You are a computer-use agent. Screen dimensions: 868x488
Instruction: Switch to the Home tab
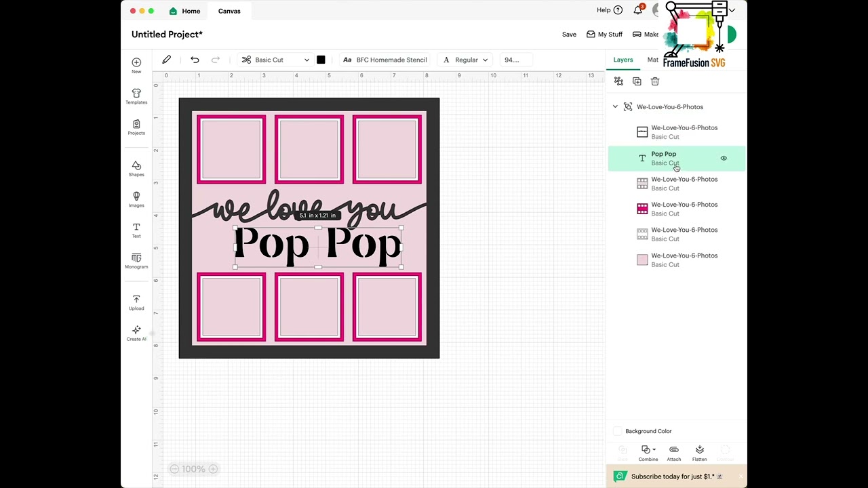click(184, 11)
